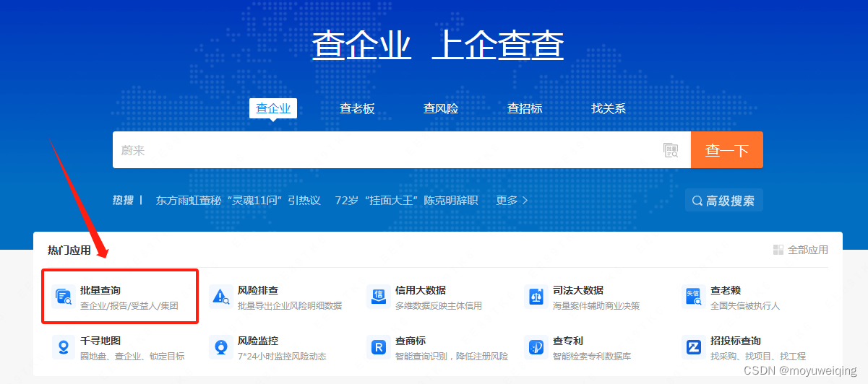Click description 找采购、找项目、找工程
This screenshot has height=384, width=868.
pyautogui.click(x=758, y=357)
